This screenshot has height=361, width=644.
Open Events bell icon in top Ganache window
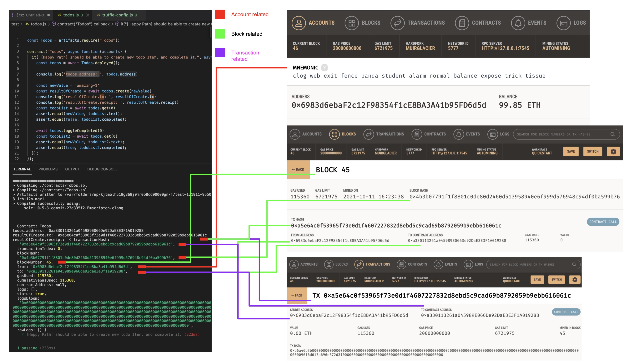(518, 23)
